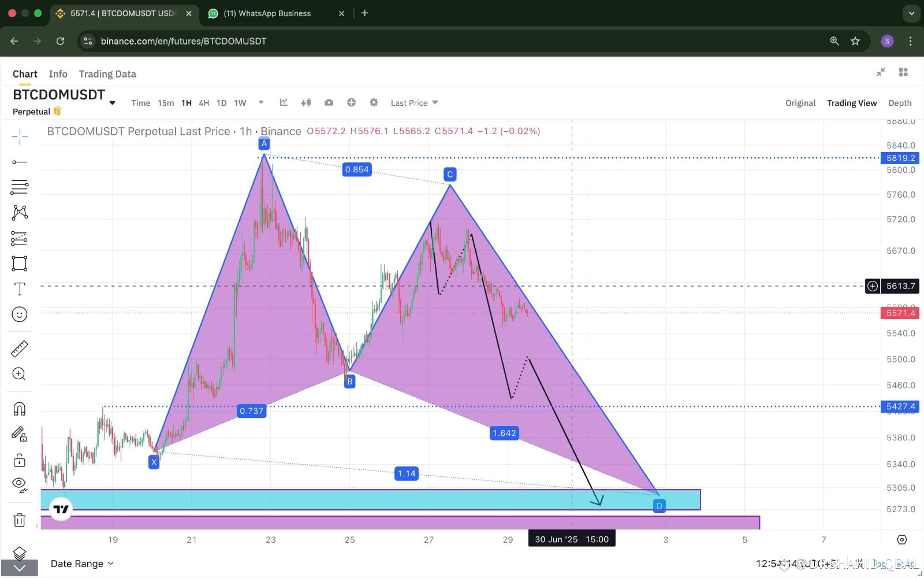
Task: Click the perpetual contract info icon
Action: pos(57,111)
